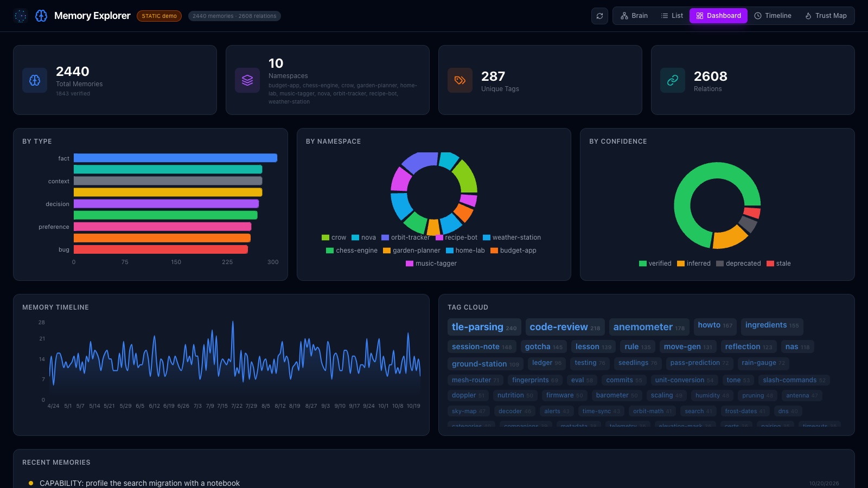Click the code-review tag

(565, 327)
